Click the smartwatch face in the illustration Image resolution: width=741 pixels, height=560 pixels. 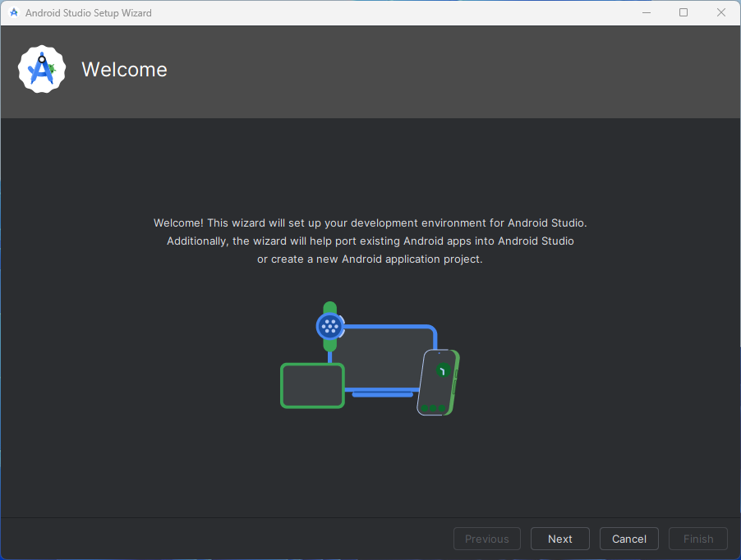coord(329,326)
